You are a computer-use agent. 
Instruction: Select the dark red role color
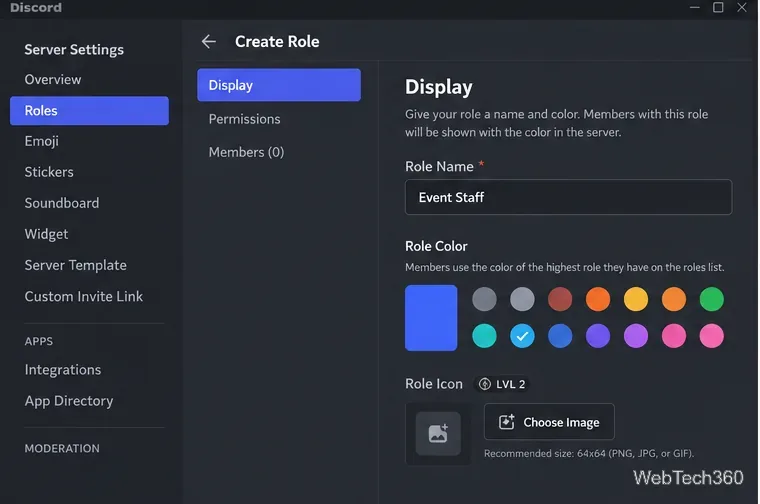click(560, 299)
